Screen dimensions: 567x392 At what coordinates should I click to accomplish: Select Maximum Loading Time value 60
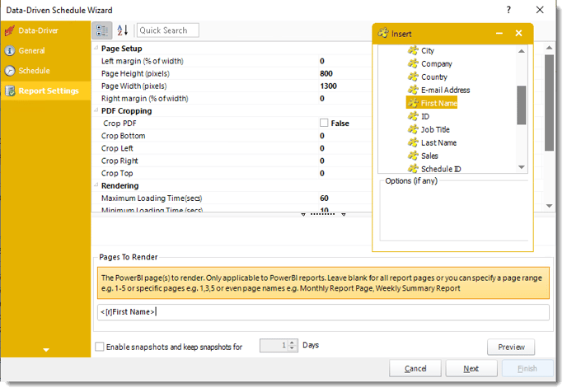[324, 198]
